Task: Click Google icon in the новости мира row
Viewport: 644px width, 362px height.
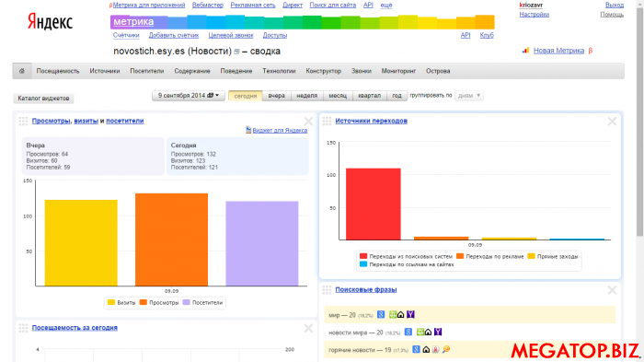Action: (x=408, y=332)
